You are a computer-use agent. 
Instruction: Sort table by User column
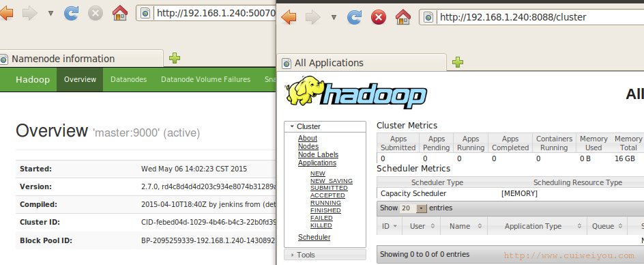point(422,226)
